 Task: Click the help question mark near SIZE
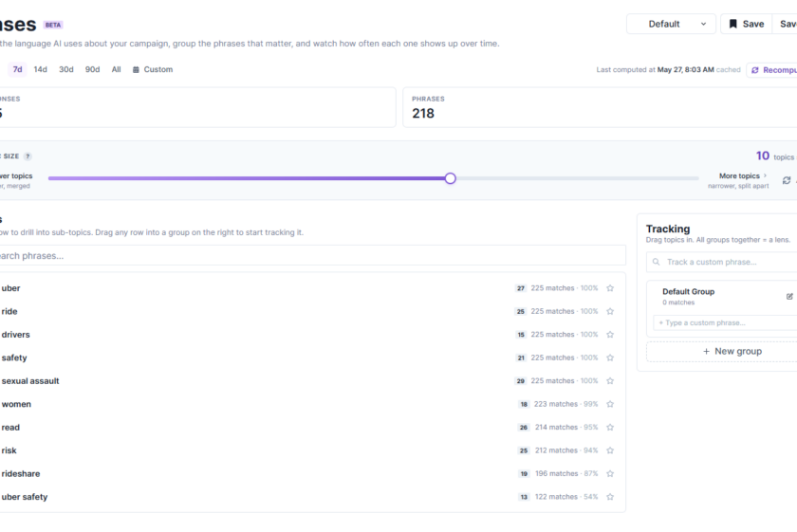[28, 156]
